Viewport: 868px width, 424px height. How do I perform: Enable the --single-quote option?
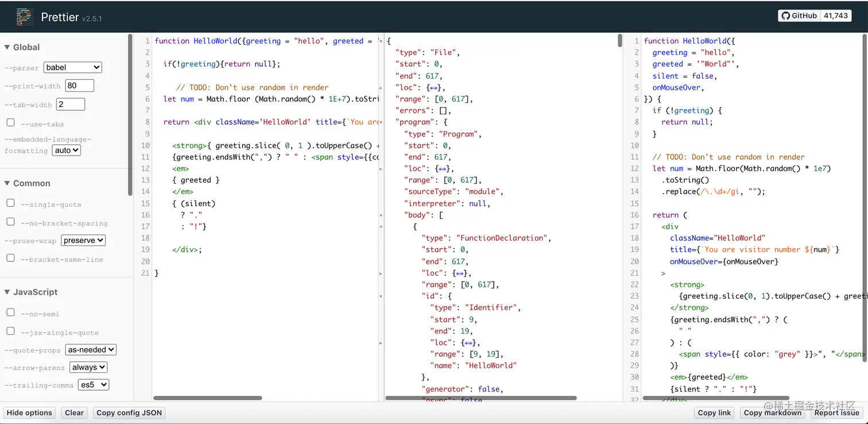[10, 203]
